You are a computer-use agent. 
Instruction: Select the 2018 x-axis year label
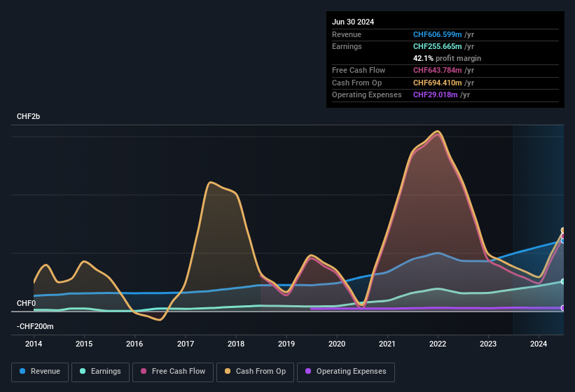coord(236,344)
